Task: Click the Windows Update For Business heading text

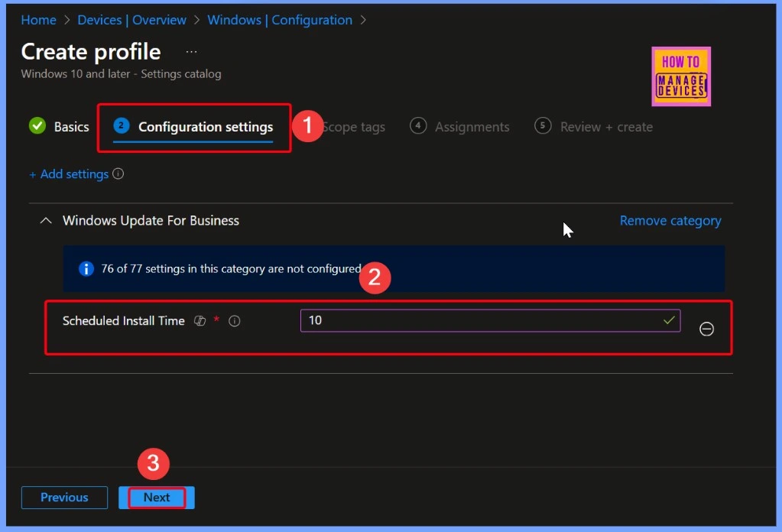Action: [151, 220]
